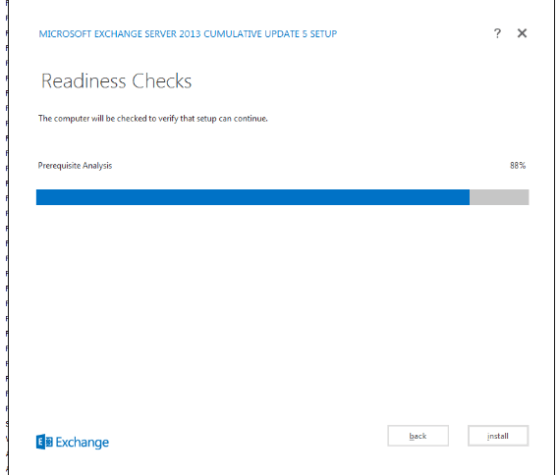Click the 88% progress value
The height and width of the screenshot is (475, 558).
[x=518, y=165]
